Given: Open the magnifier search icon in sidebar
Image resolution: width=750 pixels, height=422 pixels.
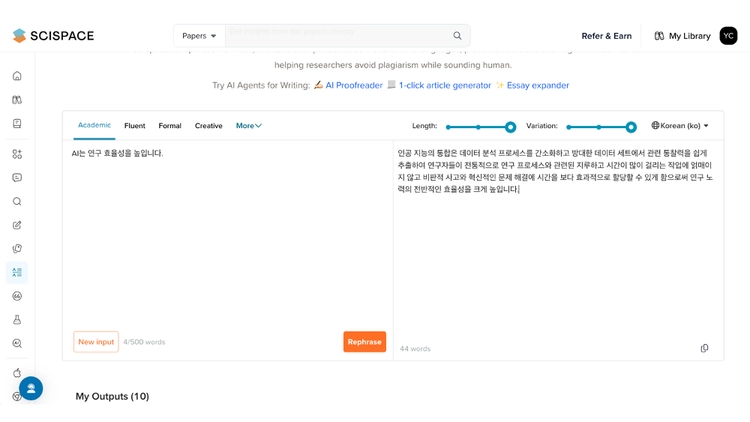Looking at the screenshot, I should pyautogui.click(x=17, y=201).
